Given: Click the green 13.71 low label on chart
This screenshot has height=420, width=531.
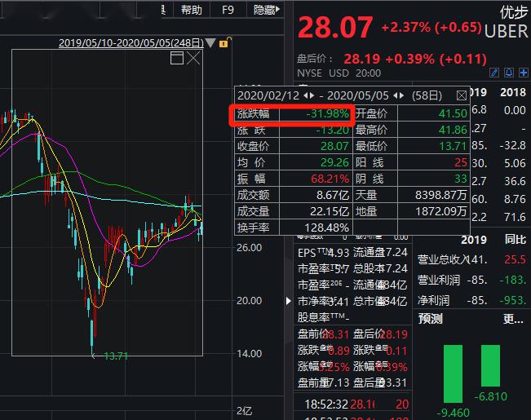Looking at the screenshot, I should (116, 356).
